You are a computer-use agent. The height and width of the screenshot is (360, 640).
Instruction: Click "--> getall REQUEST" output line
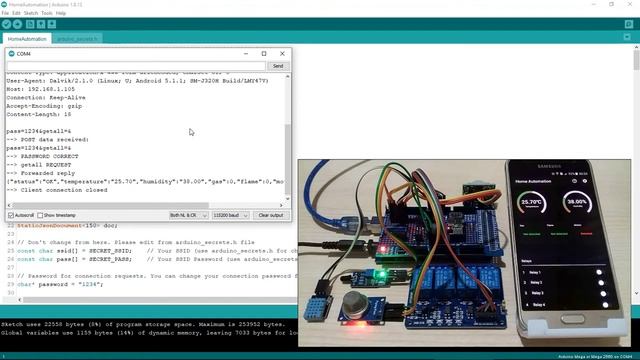pyautogui.click(x=39, y=165)
